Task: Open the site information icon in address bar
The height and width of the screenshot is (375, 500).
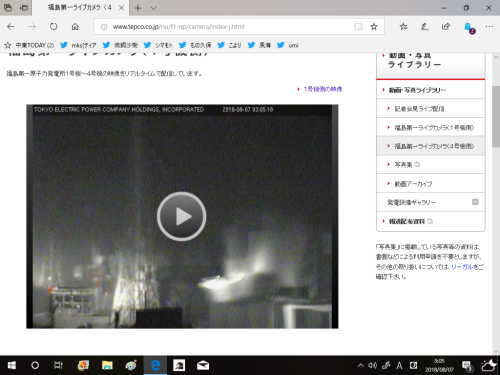Action: coord(104,27)
